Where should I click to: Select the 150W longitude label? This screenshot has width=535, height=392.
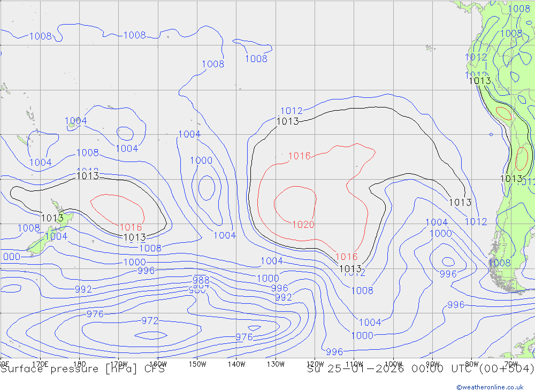[x=197, y=364]
